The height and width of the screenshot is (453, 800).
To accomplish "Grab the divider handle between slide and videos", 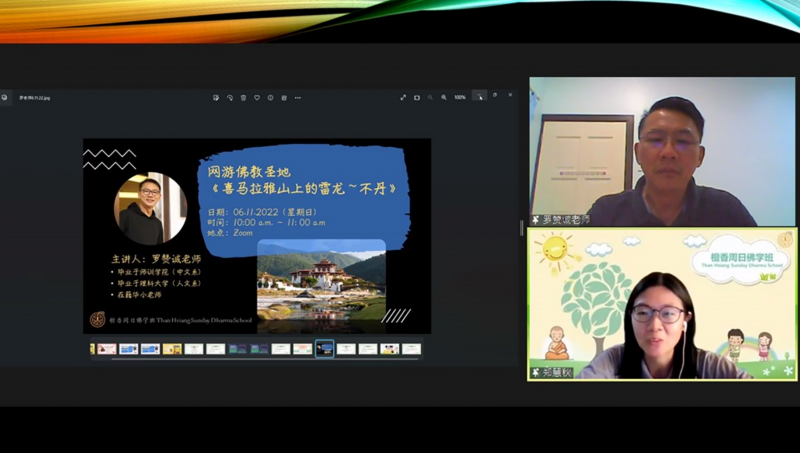I will coord(522,228).
